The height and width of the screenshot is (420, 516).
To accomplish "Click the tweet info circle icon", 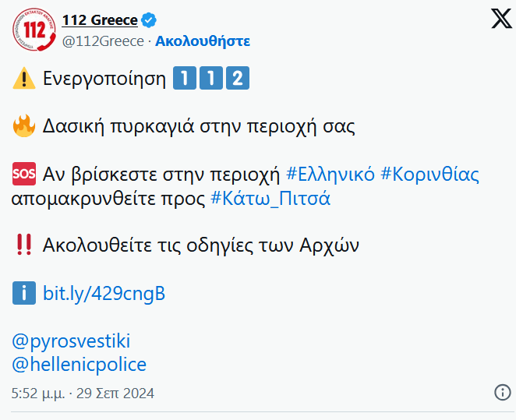I will 502,392.
